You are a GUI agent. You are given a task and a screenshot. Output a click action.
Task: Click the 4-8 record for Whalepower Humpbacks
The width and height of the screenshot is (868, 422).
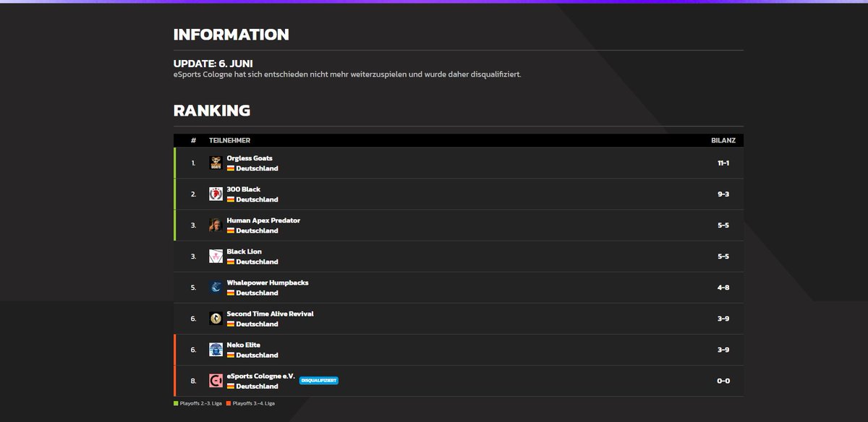[x=723, y=288]
